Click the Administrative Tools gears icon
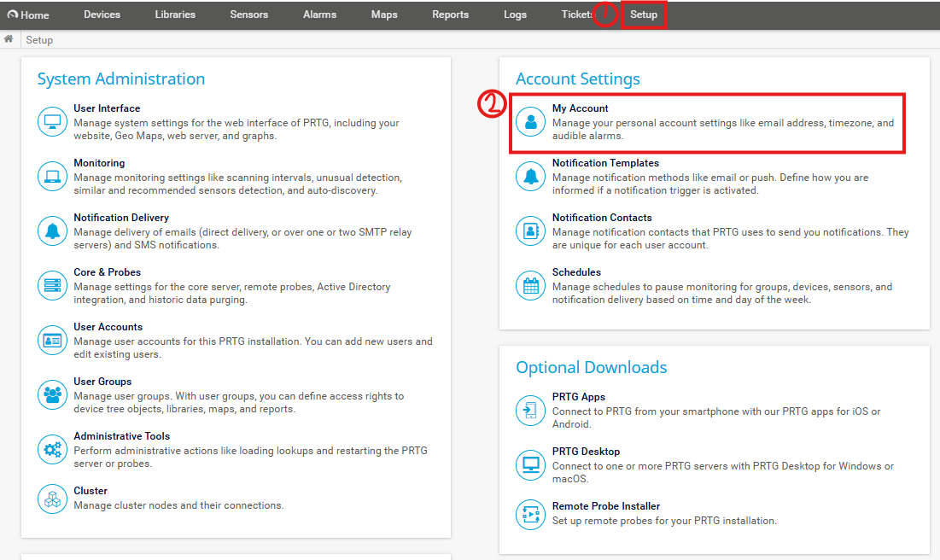 (x=52, y=449)
